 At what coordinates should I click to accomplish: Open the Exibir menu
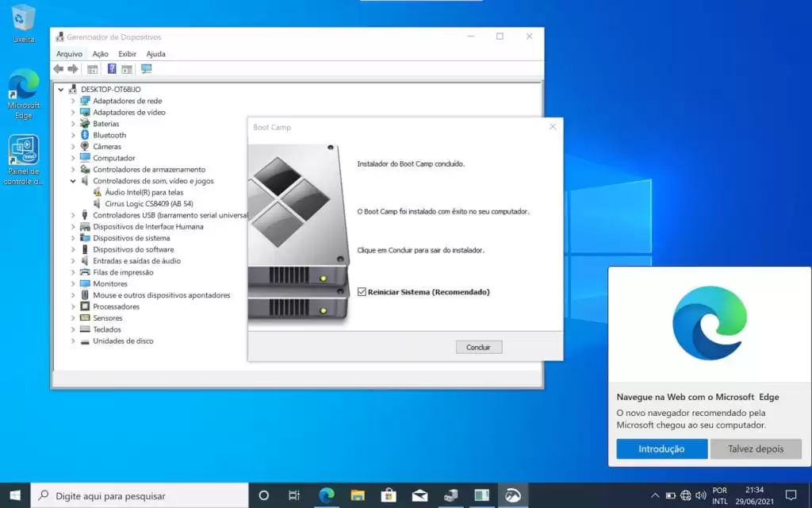[128, 54]
